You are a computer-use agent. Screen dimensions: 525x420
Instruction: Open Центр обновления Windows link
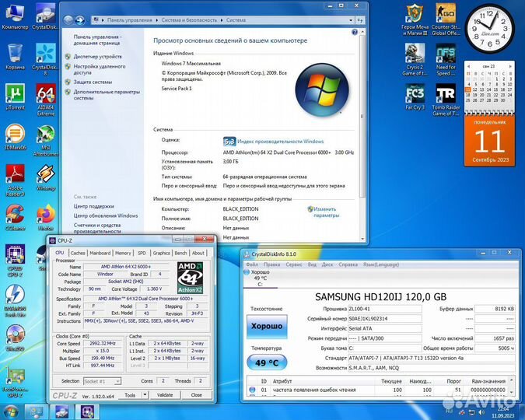pos(106,215)
